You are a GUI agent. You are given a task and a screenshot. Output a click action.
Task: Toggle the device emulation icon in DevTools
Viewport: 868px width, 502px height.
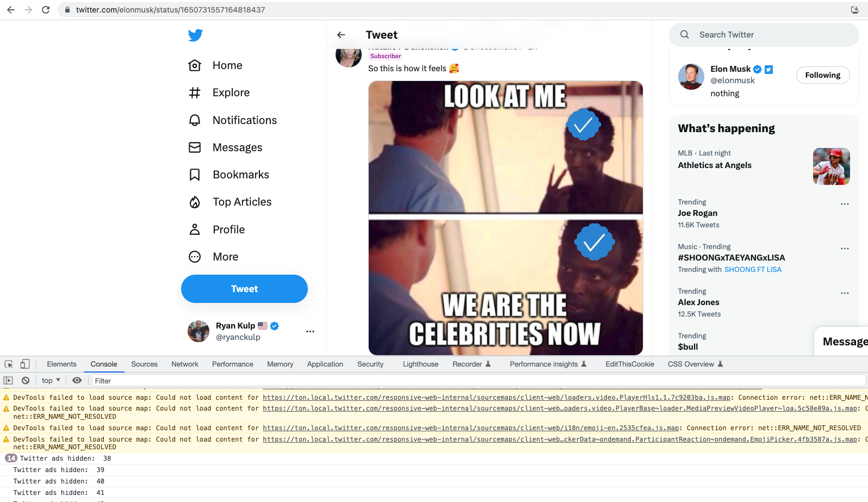(24, 363)
